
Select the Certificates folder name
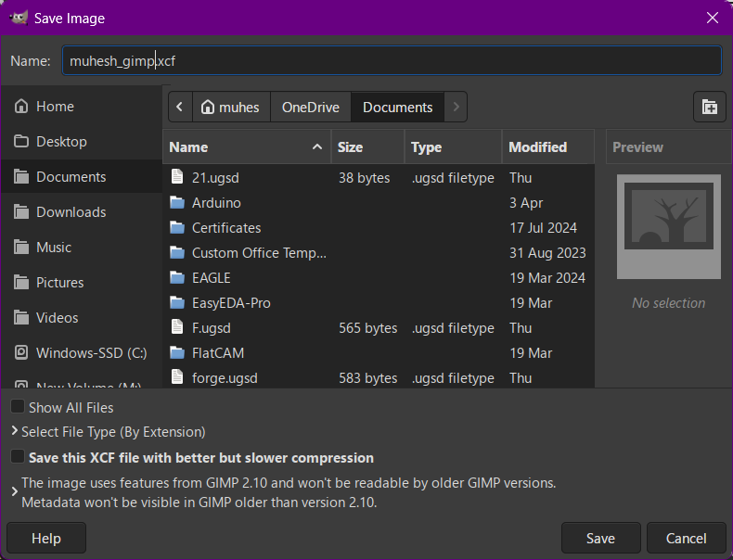(x=226, y=228)
